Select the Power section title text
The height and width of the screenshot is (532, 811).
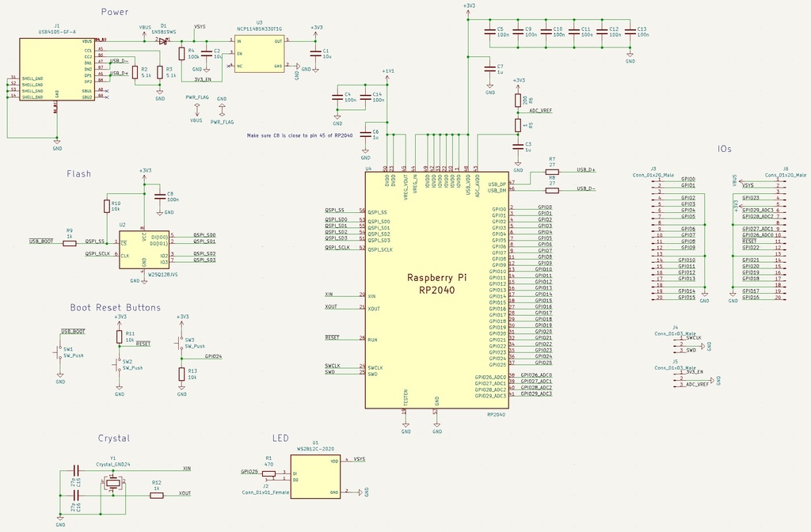tap(115, 12)
